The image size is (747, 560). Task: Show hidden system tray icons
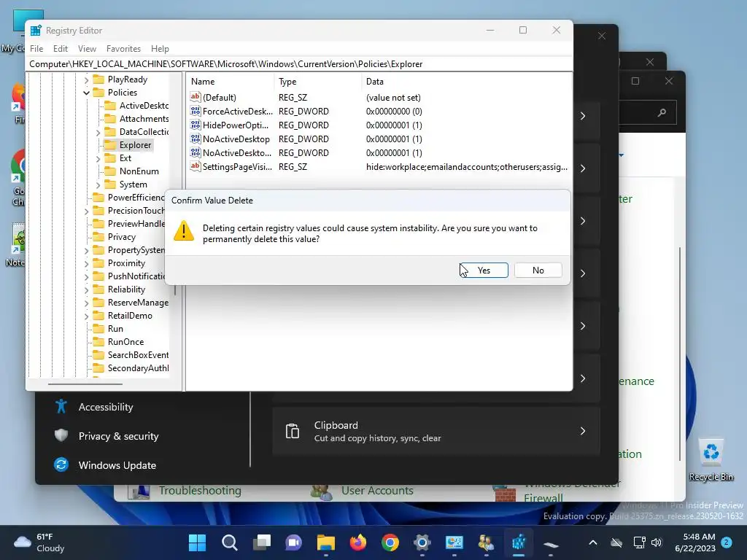592,542
